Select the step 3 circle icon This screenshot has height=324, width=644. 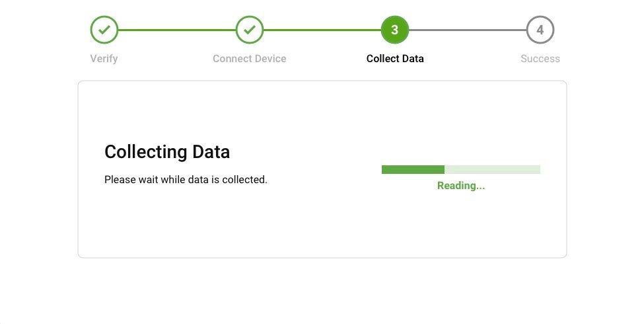395,30
